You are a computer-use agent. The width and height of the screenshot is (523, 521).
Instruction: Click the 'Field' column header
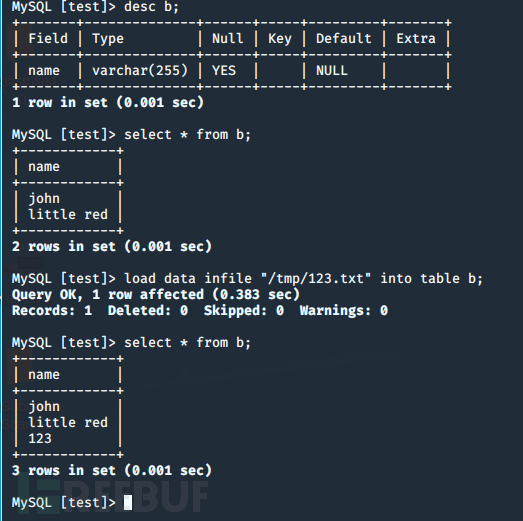[48, 39]
